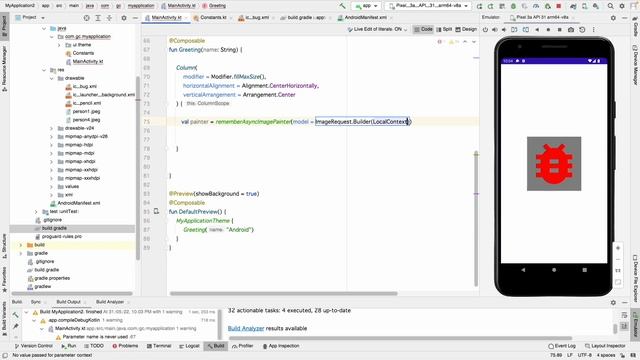Open the app run configuration dropdown
Screen dimensions: 640x360
(366, 6)
